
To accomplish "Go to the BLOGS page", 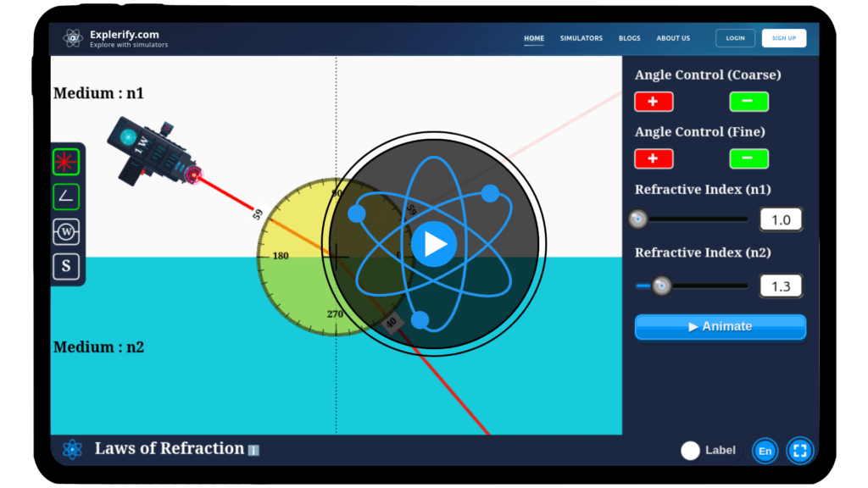I will point(630,38).
